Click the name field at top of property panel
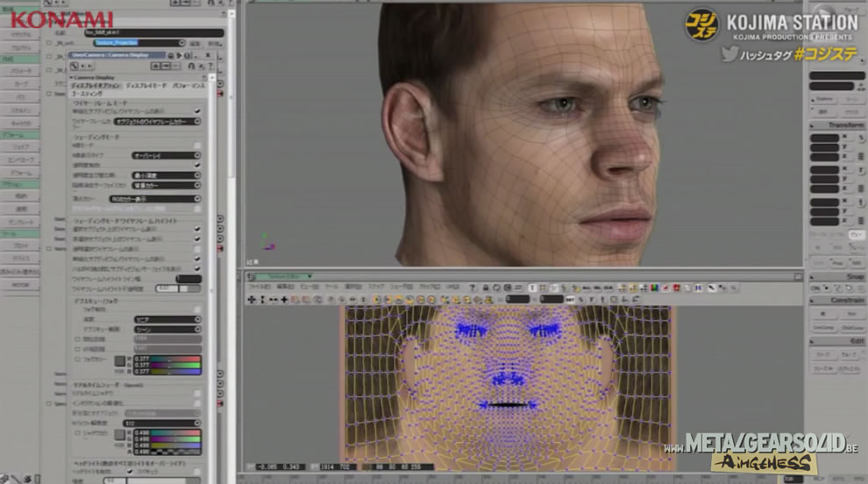The width and height of the screenshot is (868, 484). (x=154, y=32)
